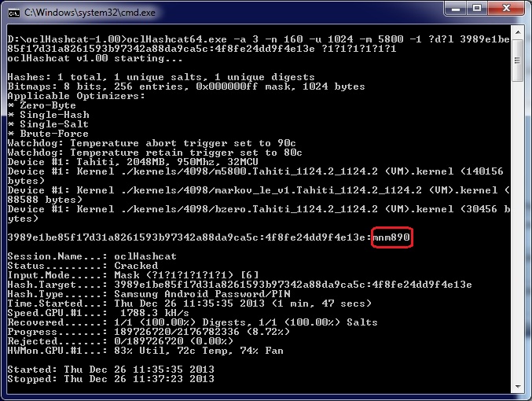The width and height of the screenshot is (532, 401).
Task: Click the 'Time.Started' line
Action: pos(189,304)
